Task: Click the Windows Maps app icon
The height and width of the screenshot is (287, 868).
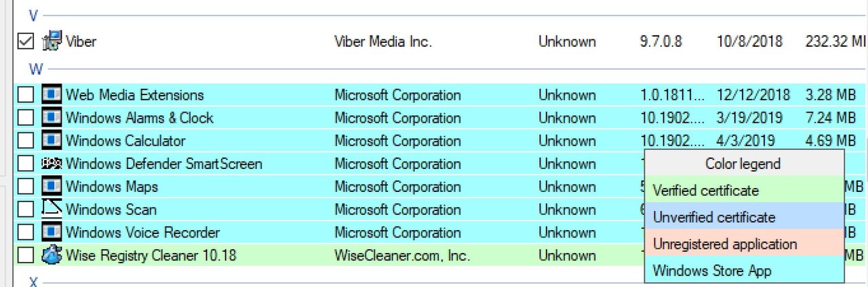Action: pos(52,187)
